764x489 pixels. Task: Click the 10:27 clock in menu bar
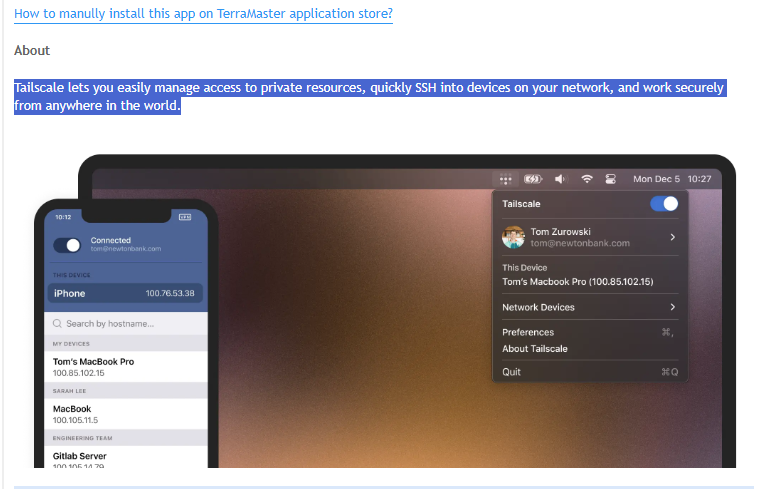[699, 179]
